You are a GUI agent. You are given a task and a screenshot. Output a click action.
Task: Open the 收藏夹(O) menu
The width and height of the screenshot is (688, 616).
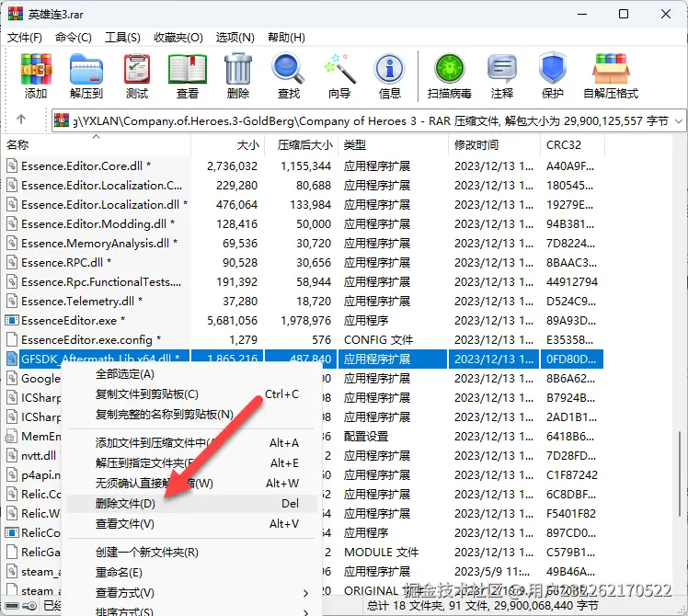pyautogui.click(x=178, y=38)
